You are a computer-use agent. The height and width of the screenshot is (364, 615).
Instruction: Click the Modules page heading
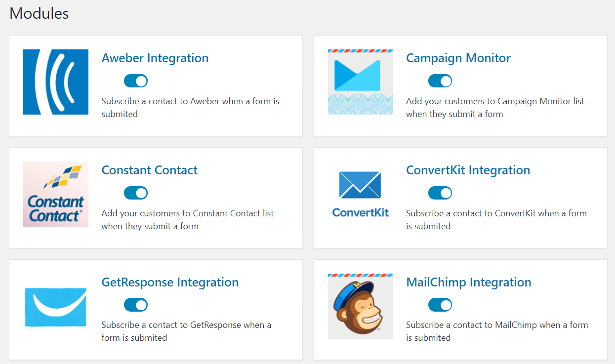click(39, 13)
